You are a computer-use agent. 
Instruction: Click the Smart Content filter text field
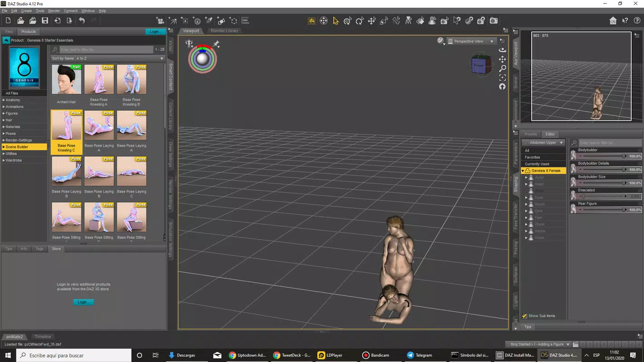tap(106, 49)
